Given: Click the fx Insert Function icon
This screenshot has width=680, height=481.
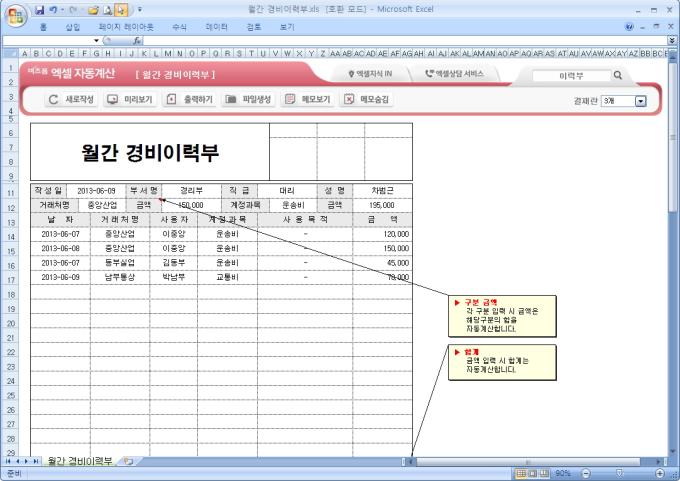Looking at the screenshot, I should tap(137, 41).
